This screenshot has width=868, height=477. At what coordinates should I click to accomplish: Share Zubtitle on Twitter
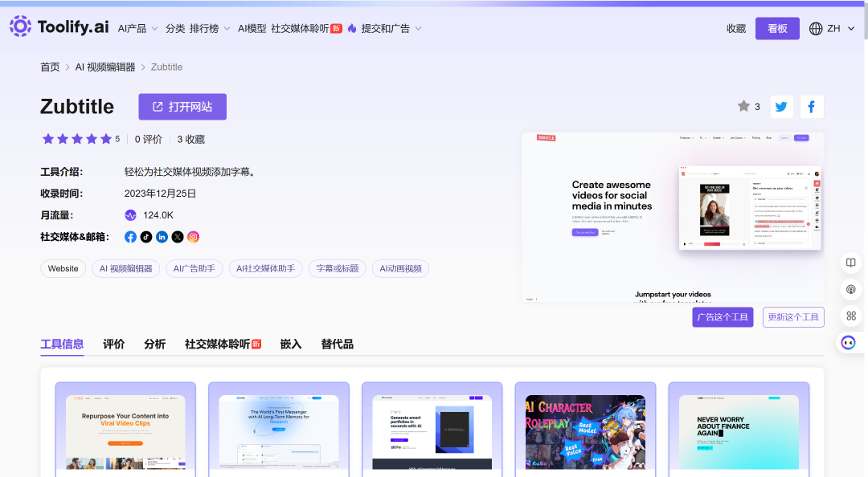click(x=781, y=107)
